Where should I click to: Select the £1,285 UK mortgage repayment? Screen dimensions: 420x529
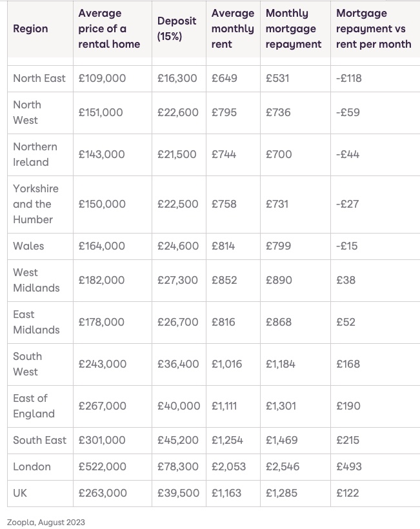coord(283,493)
